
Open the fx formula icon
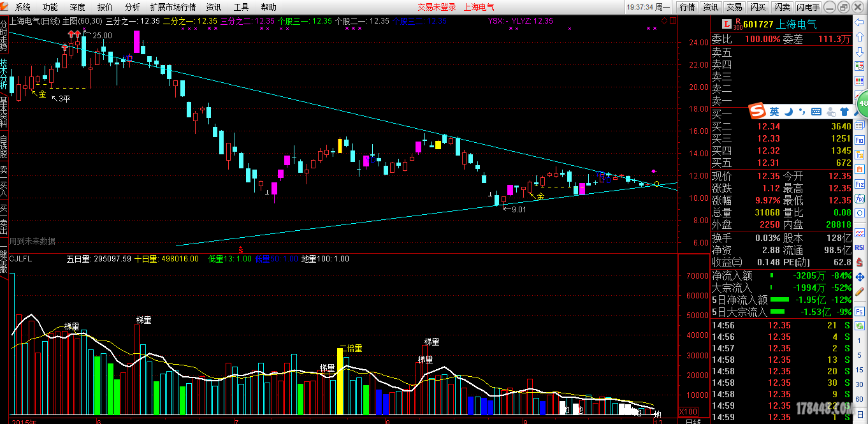860,198
